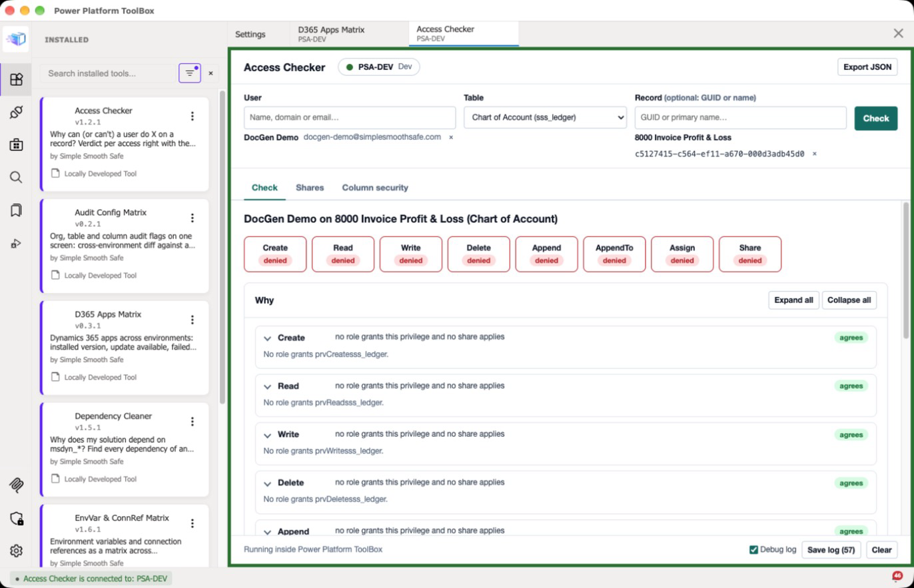The image size is (914, 588).
Task: Open the settings gear sidebar icon
Action: coord(16,551)
